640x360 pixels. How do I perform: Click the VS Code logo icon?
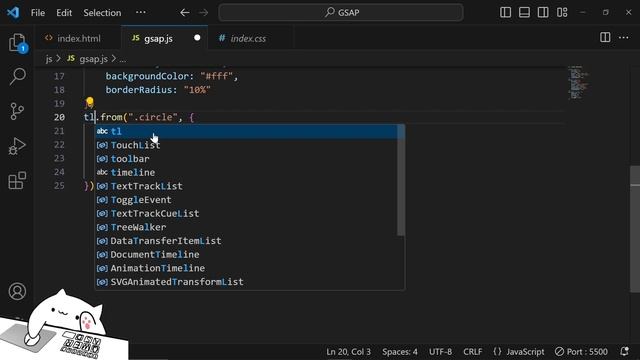[x=13, y=12]
